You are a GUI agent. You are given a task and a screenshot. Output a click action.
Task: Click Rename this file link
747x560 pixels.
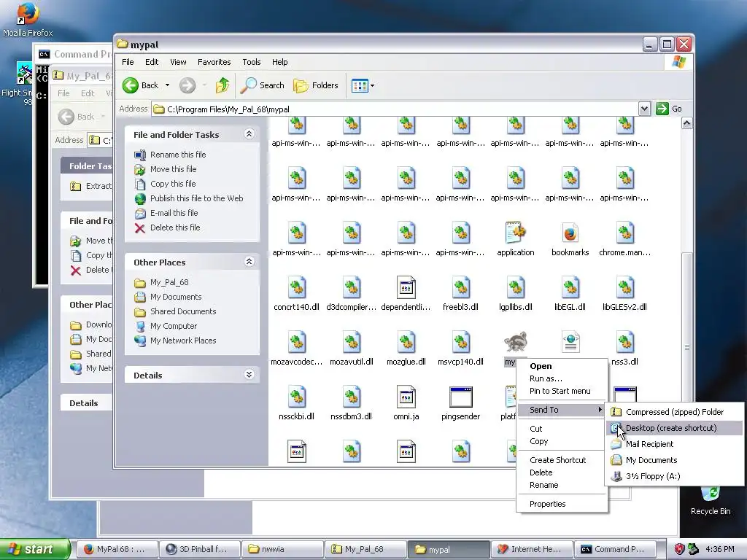coord(178,155)
